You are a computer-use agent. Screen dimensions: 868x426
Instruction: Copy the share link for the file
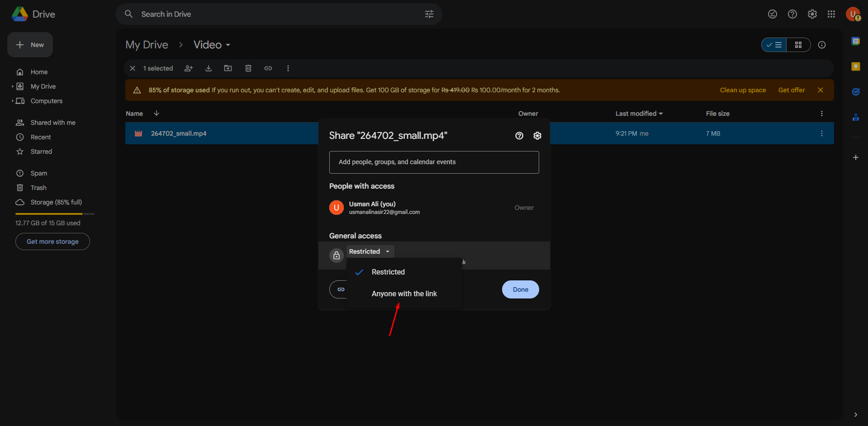[268, 68]
